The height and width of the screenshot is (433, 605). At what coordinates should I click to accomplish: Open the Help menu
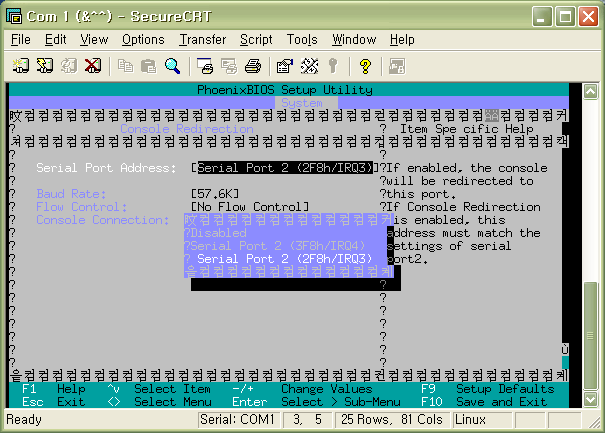[x=402, y=39]
